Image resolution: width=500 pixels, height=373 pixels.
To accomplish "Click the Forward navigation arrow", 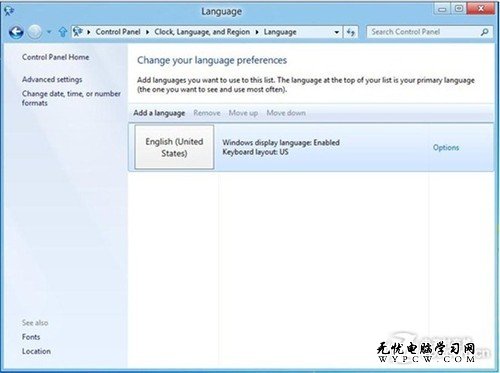I will click(x=35, y=32).
